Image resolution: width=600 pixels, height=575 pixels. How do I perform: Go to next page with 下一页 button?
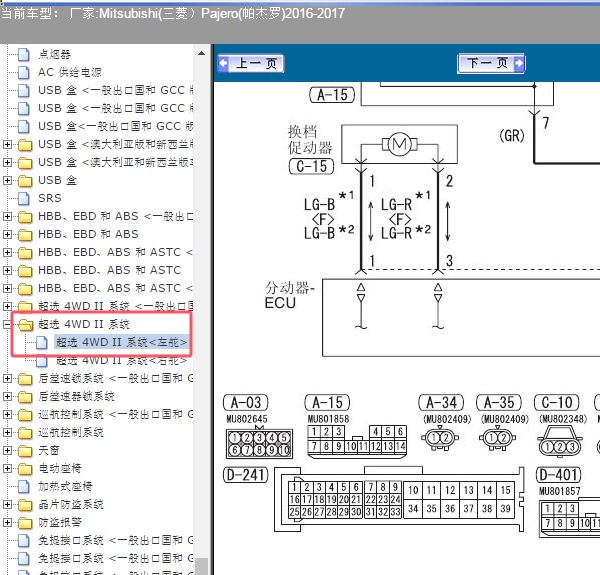coord(491,63)
